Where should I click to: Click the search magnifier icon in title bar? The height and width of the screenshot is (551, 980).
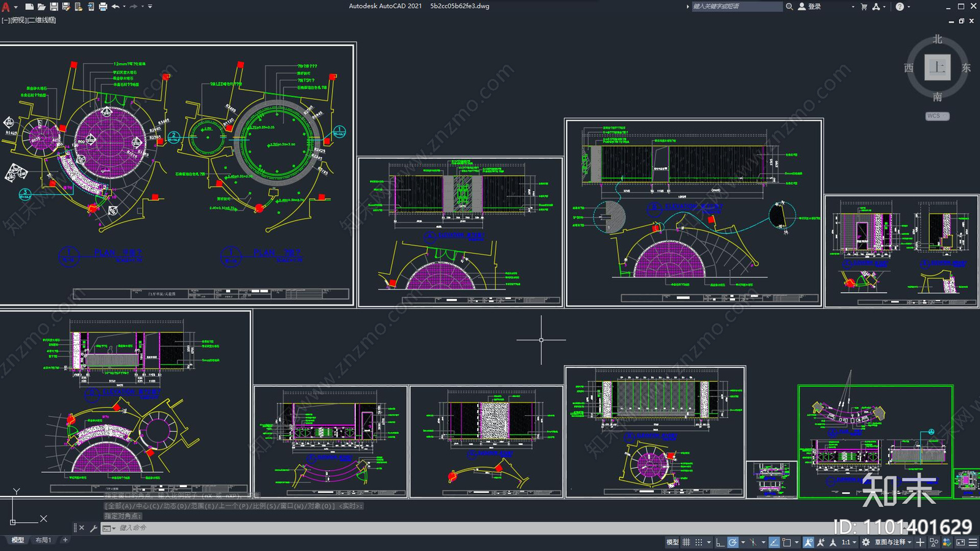[x=790, y=6]
